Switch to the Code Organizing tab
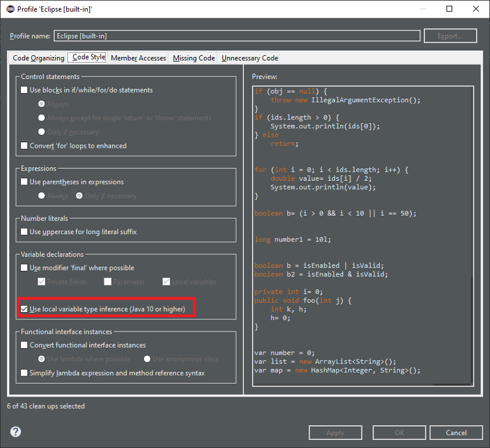 [x=38, y=58]
